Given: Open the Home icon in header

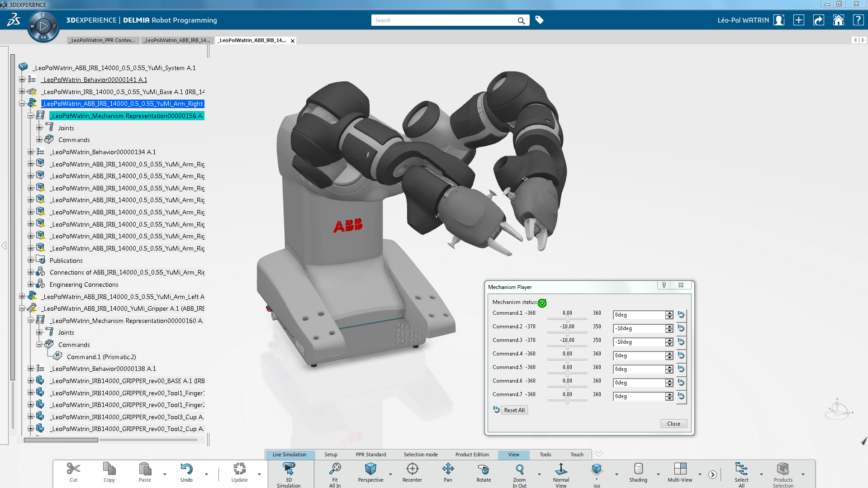Looking at the screenshot, I should [x=838, y=20].
